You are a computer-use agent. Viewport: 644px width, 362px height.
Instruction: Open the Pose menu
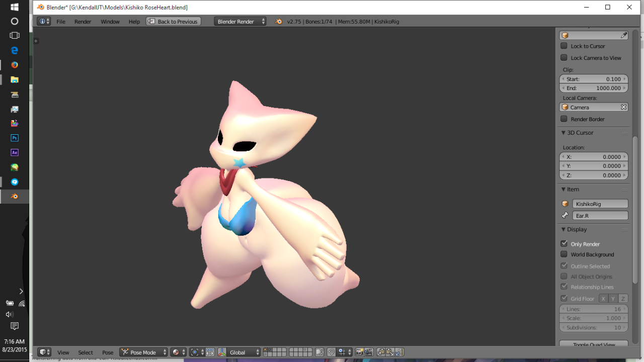[x=108, y=352]
